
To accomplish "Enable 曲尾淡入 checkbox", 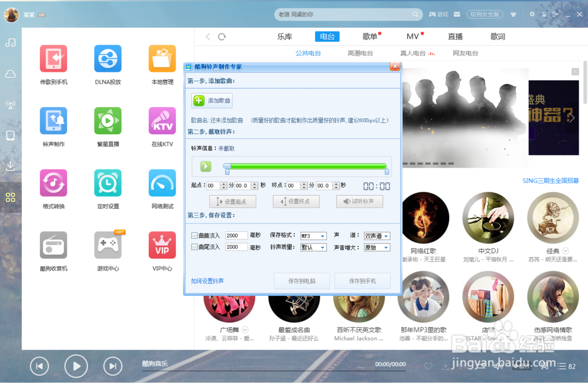I will click(194, 247).
